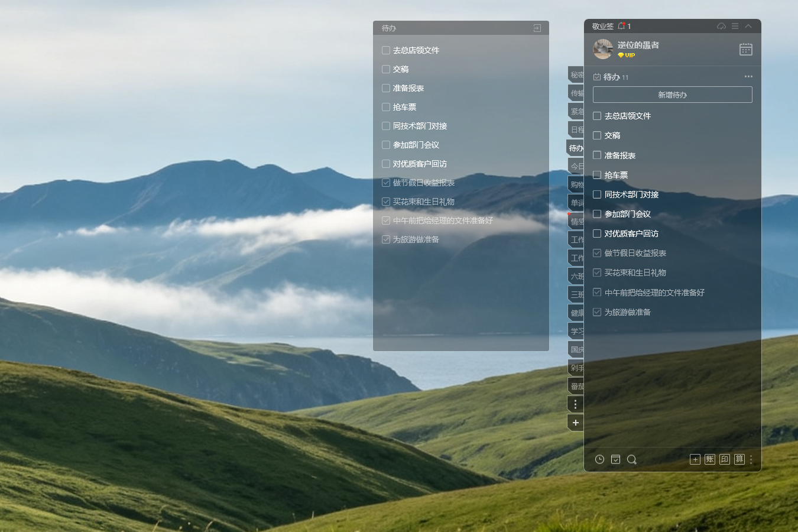Screen dimensions: 798x532
Task: Click the yellow VIP badge
Action: [x=627, y=55]
